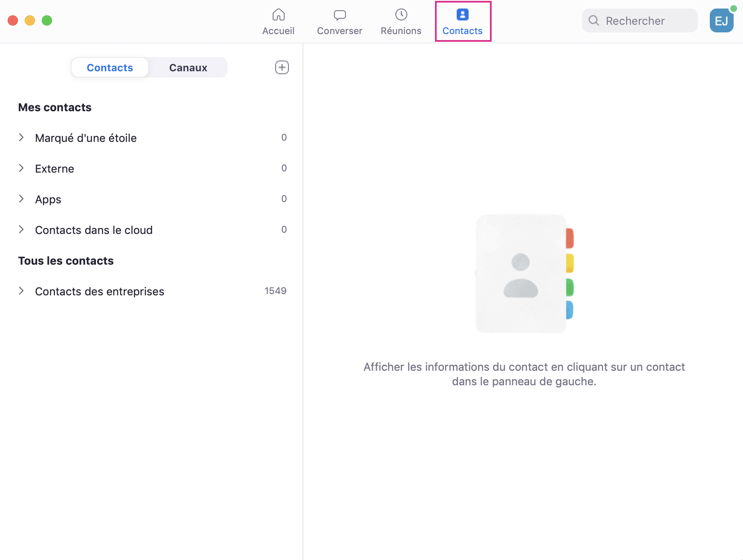Screen dimensions: 743x560
Task: Click the green macOS fullscreen button
Action: pyautogui.click(x=47, y=20)
